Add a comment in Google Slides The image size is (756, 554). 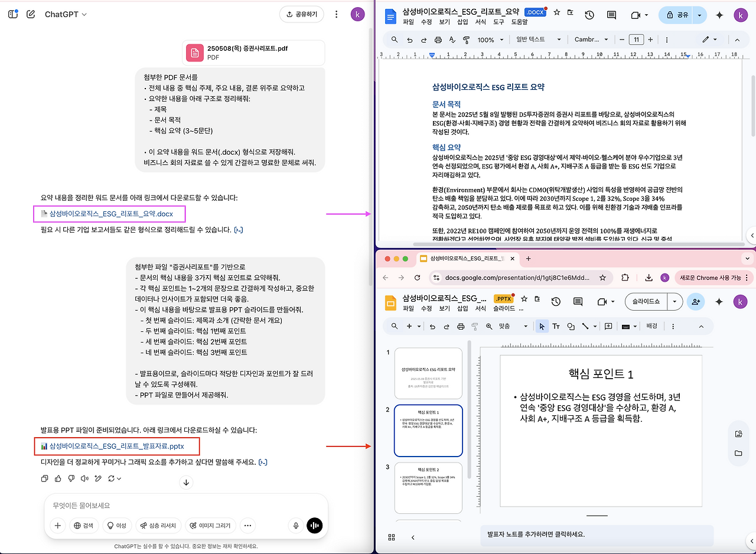[x=608, y=326]
